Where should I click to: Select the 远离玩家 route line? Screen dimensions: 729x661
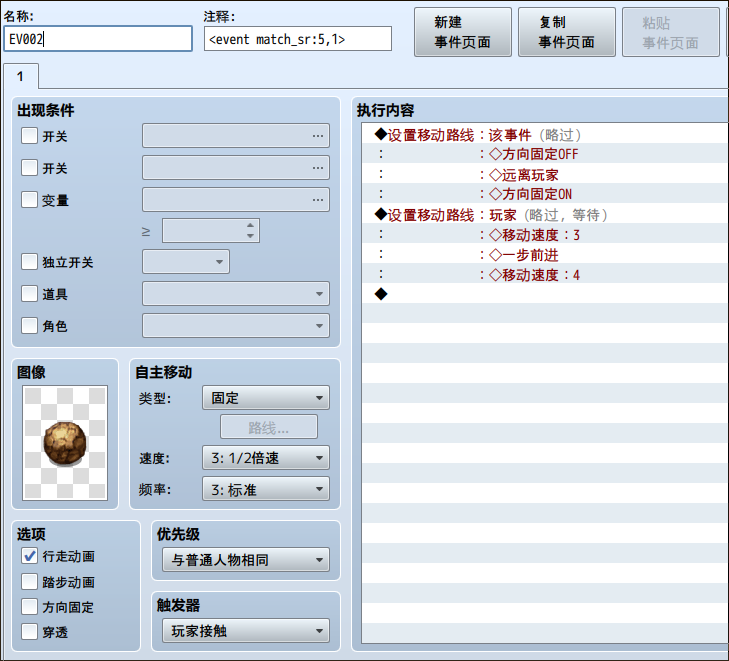[545, 174]
